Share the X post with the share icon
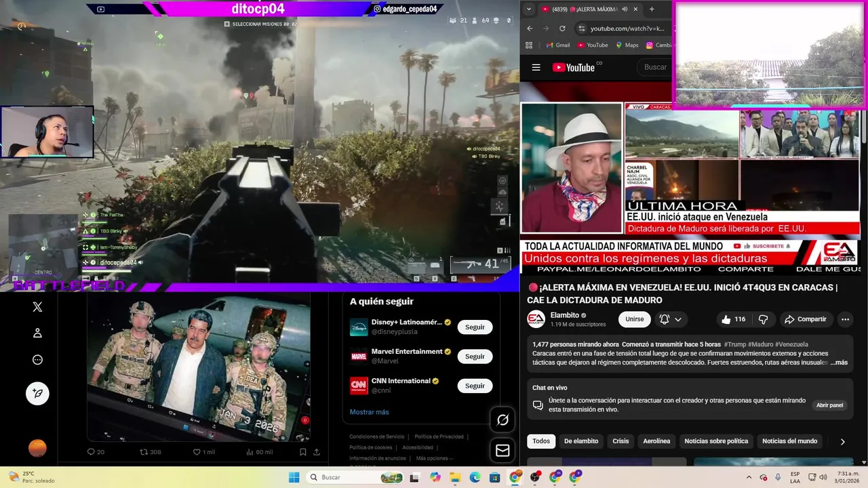Screen dimensions: 868x488 pyautogui.click(x=316, y=452)
